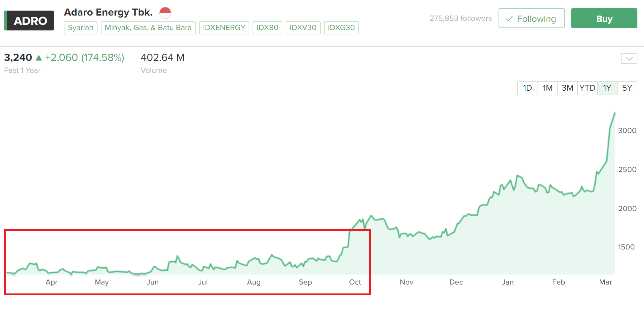Click the chart peak near Mar
The width and height of the screenshot is (644, 309).
click(615, 113)
